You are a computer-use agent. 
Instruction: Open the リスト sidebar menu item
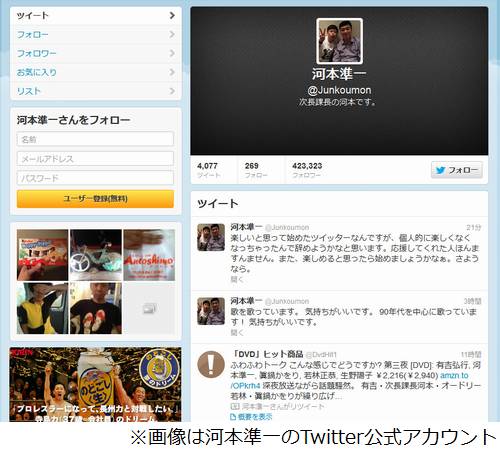point(96,91)
